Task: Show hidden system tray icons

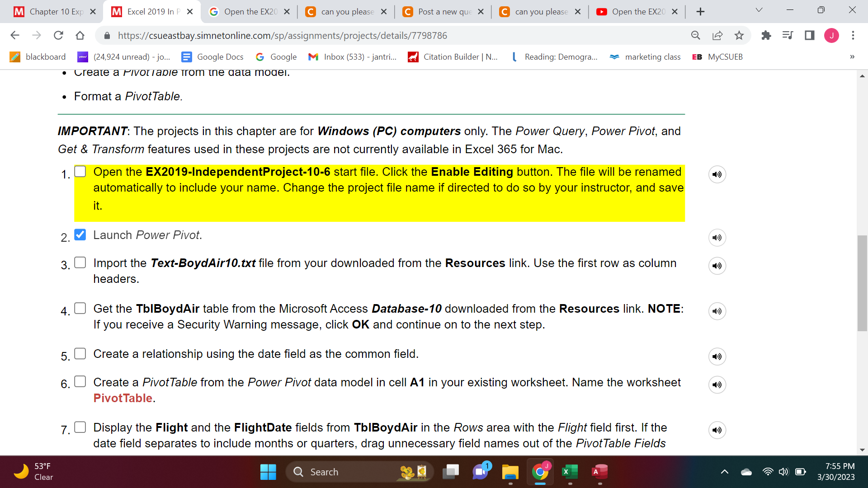Action: [x=725, y=472]
